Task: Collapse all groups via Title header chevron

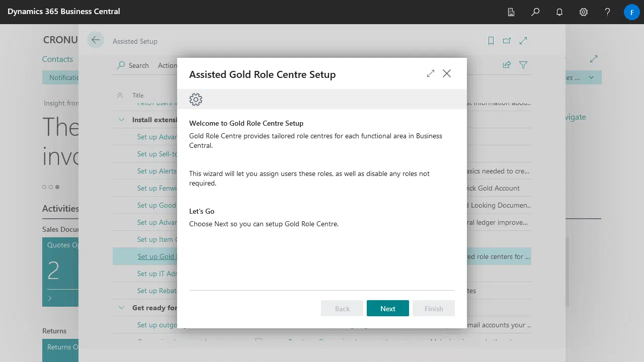Action: (120, 95)
